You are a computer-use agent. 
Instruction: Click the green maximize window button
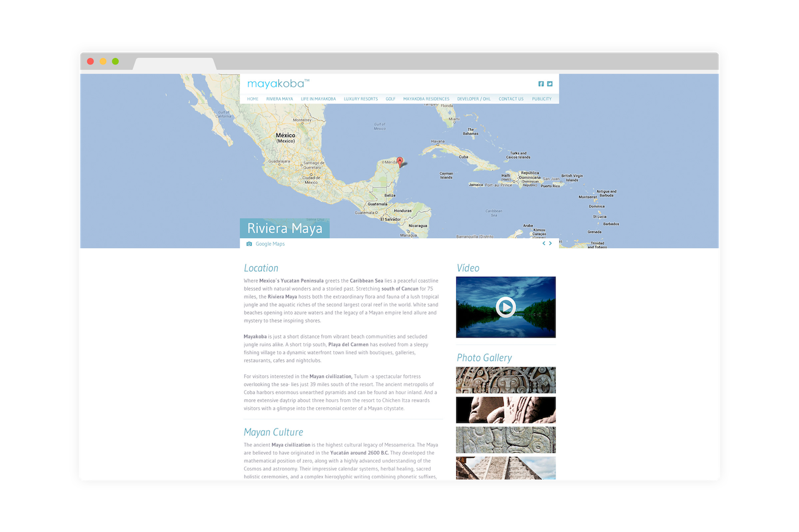(x=115, y=61)
